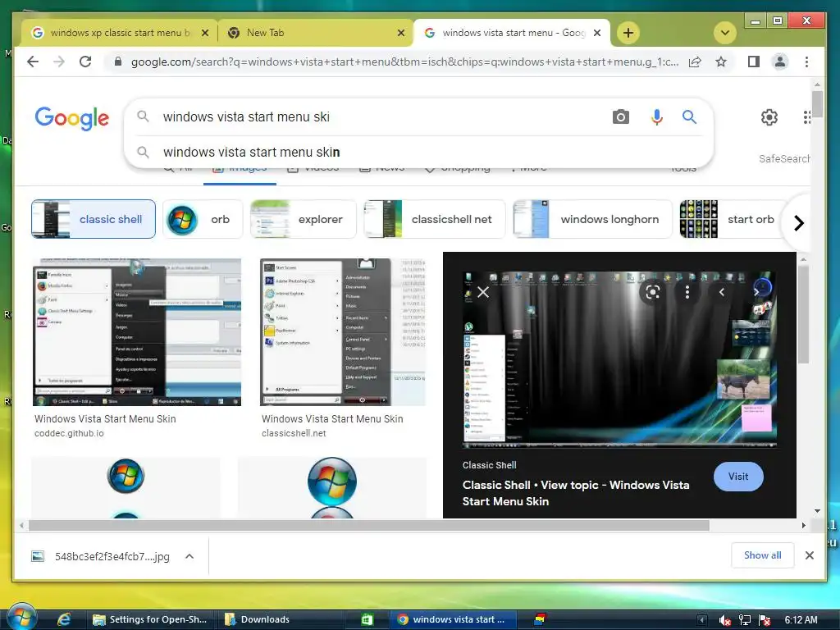This screenshot has width=840, height=630.
Task: Click the page vertical scrollbar thumb
Action: [x=817, y=104]
